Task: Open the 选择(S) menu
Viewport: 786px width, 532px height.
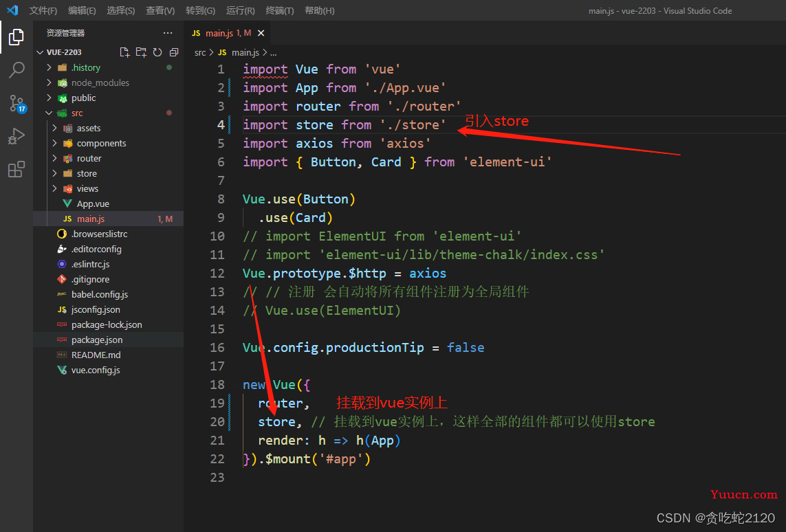Action: click(121, 10)
